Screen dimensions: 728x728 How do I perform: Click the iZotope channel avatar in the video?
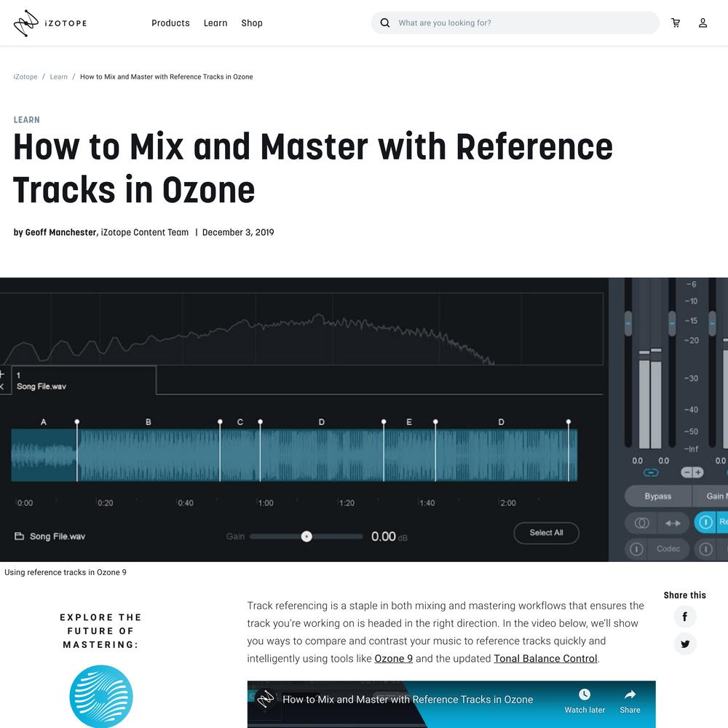(266, 699)
